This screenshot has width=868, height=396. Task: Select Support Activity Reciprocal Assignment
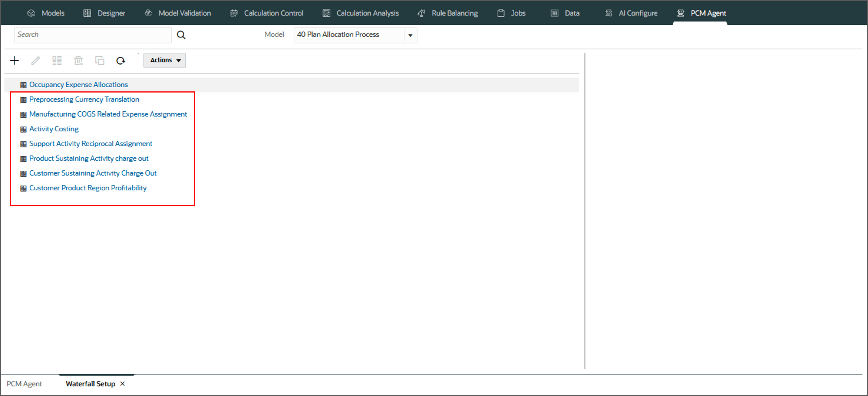point(91,144)
